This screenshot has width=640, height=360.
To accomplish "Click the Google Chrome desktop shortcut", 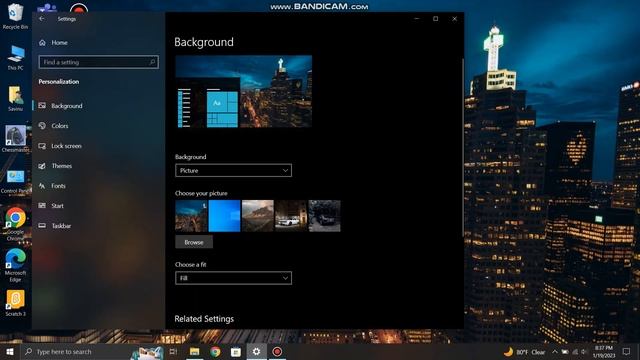I will pos(16,224).
